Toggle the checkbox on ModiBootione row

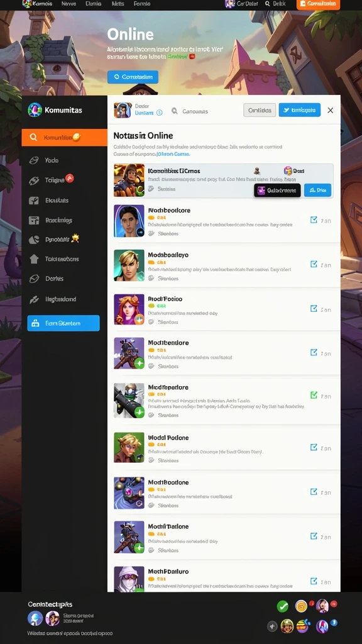click(x=314, y=492)
